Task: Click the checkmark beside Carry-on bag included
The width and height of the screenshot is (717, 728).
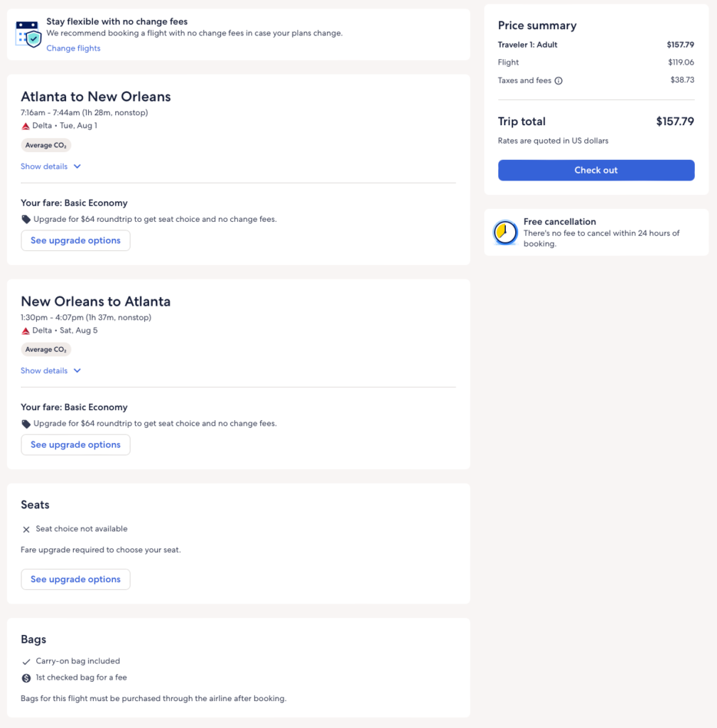Action: click(26, 661)
